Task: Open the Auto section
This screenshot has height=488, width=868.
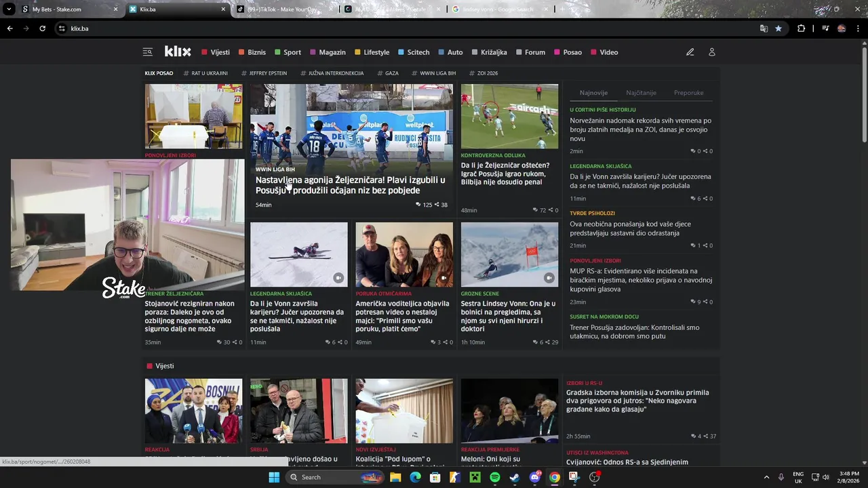Action: (451, 52)
